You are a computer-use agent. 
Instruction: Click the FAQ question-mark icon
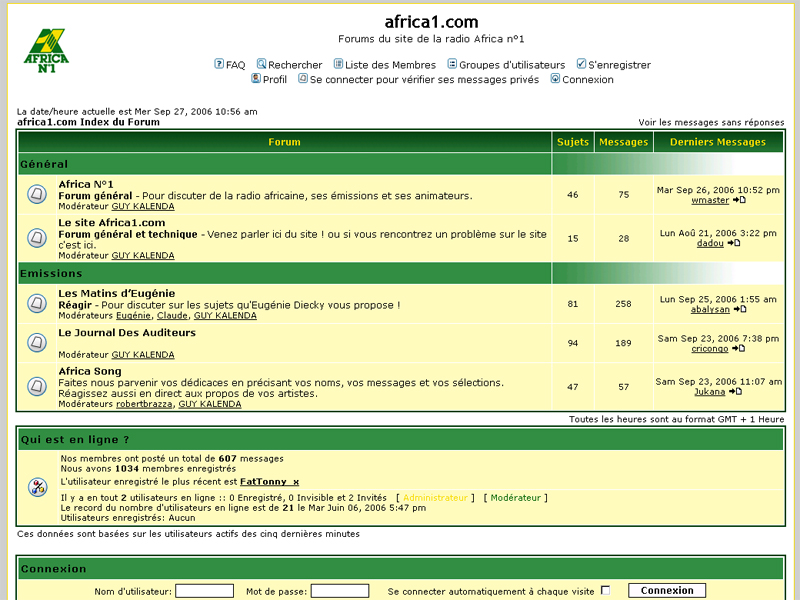point(219,64)
